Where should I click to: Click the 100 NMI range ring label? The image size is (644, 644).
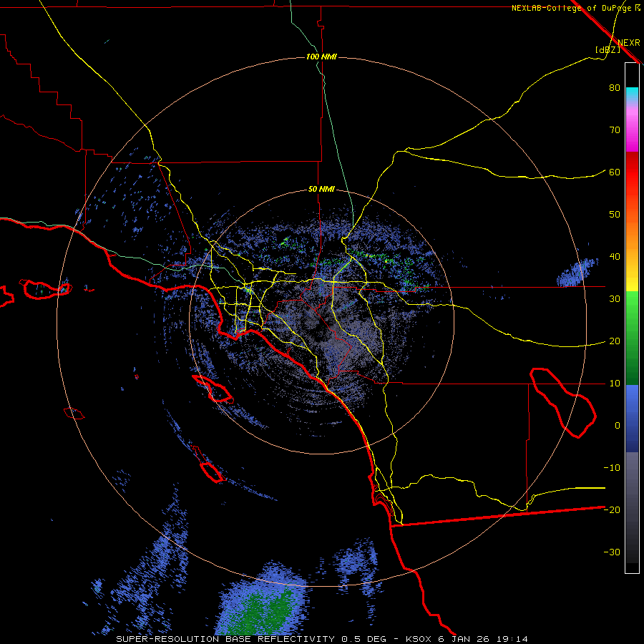321,57
